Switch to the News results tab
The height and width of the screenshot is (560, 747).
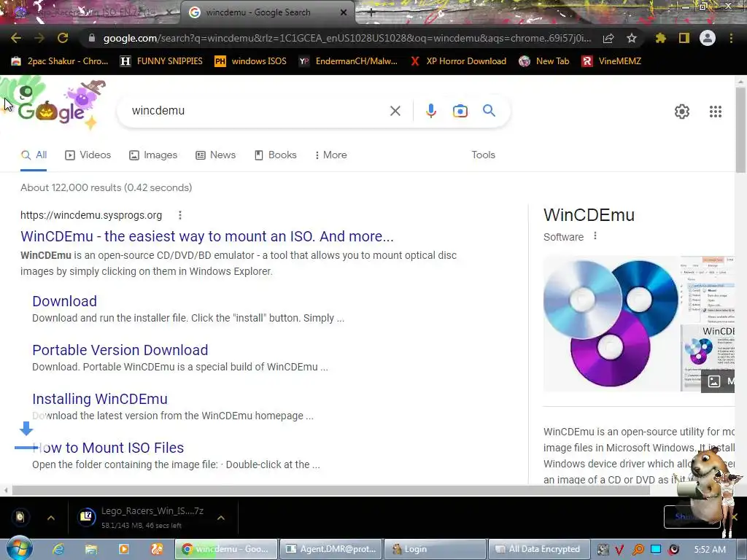click(216, 155)
